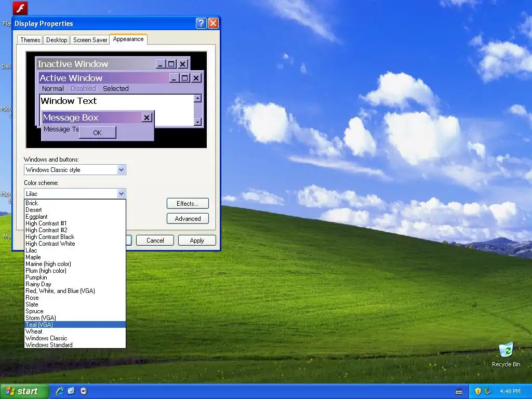532x399 pixels.
Task: Open the Screen Saver tab
Action: click(90, 40)
